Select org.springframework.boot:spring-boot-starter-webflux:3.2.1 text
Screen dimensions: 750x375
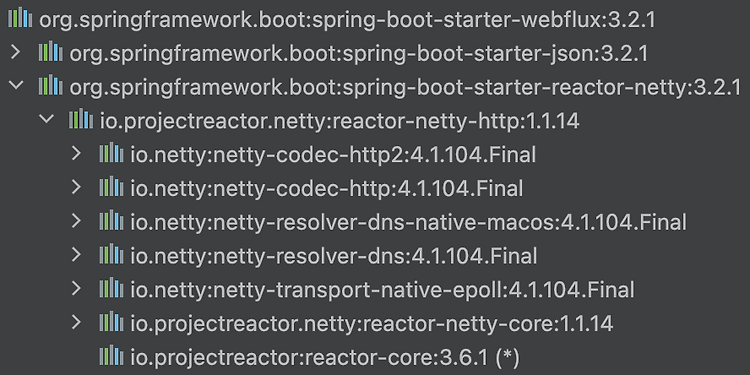tap(347, 20)
